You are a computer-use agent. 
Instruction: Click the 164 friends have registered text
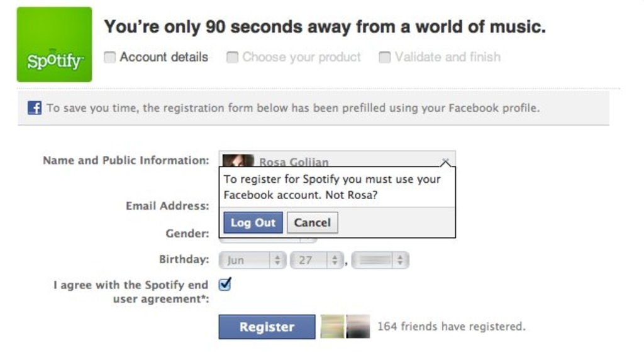[x=451, y=327]
